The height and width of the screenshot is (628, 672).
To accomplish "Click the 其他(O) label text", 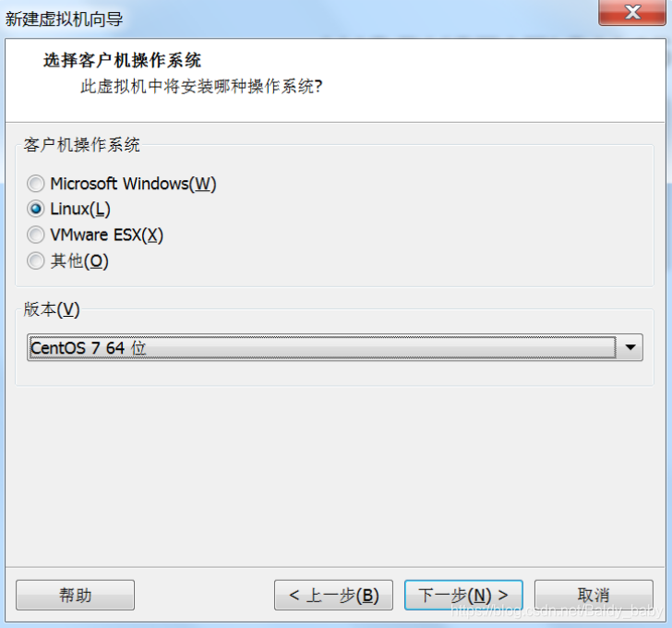I will [79, 260].
